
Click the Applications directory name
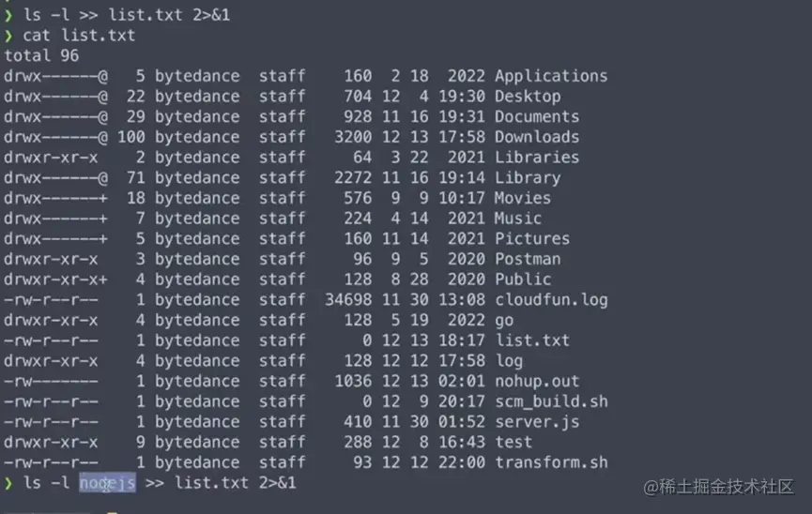click(x=551, y=76)
